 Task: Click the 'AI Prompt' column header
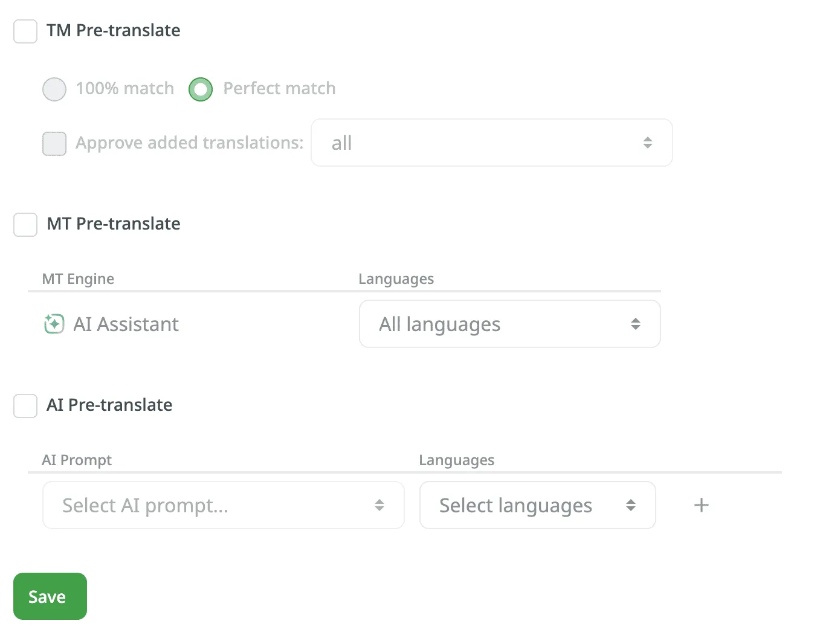coord(77,460)
